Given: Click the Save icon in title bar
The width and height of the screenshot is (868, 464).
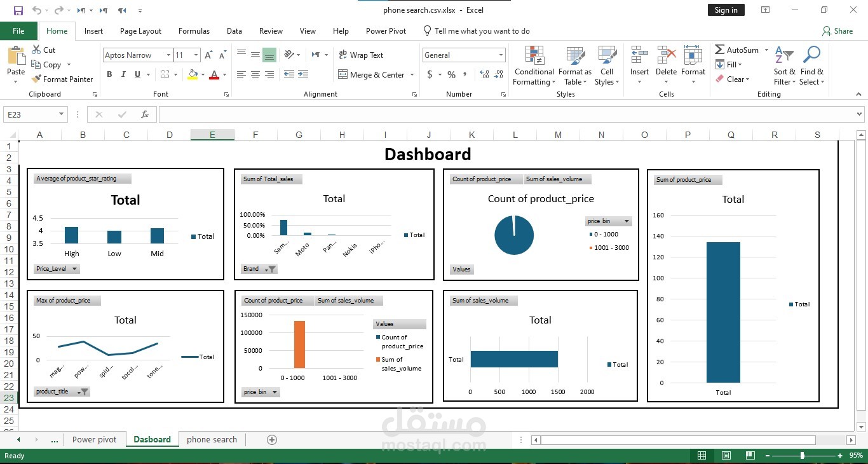Looking at the screenshot, I should tap(18, 10).
